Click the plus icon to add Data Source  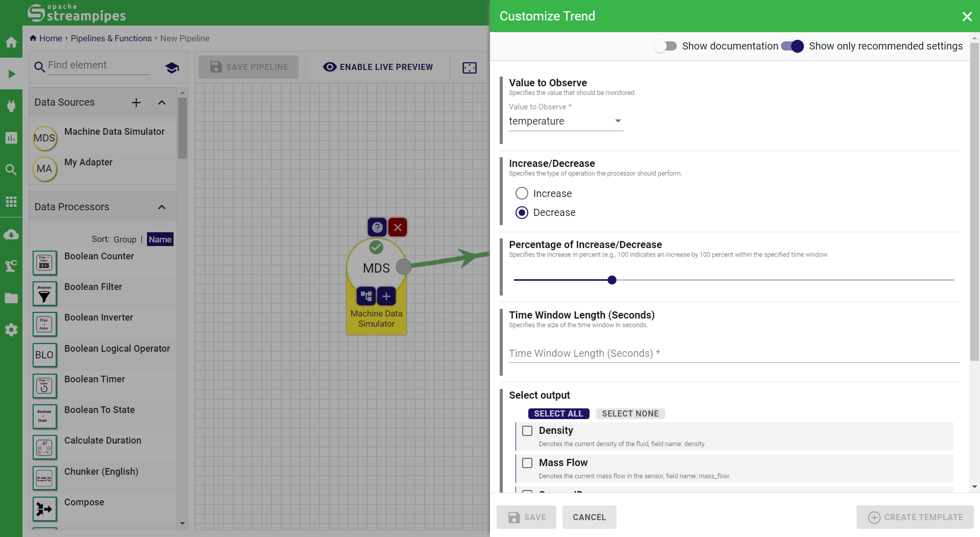(x=136, y=103)
